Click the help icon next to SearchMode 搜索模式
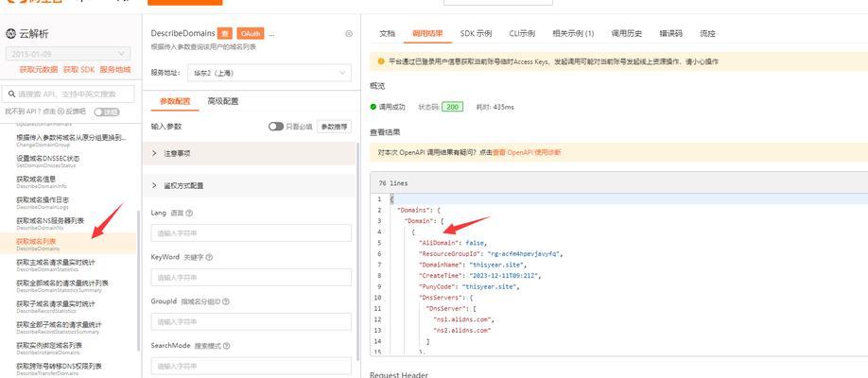The image size is (868, 378). [x=226, y=346]
